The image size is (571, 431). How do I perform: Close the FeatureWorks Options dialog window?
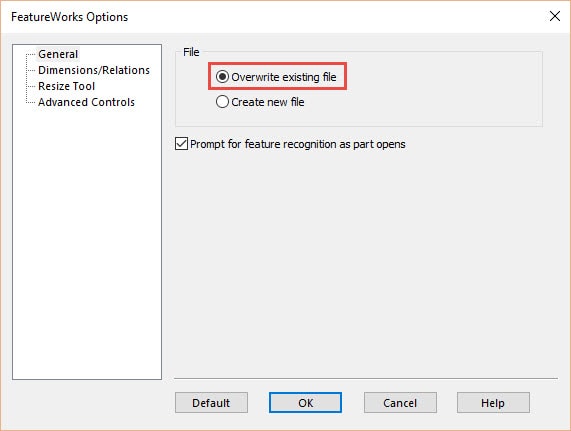click(x=555, y=16)
